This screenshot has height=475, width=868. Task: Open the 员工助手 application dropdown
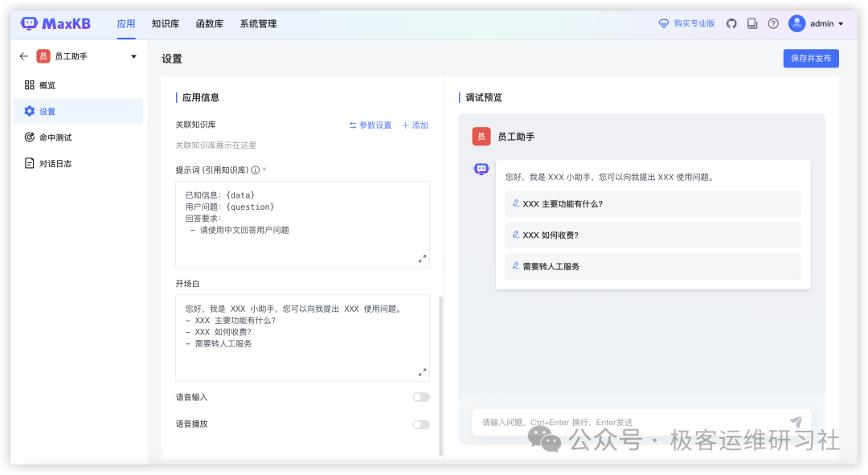[133, 56]
